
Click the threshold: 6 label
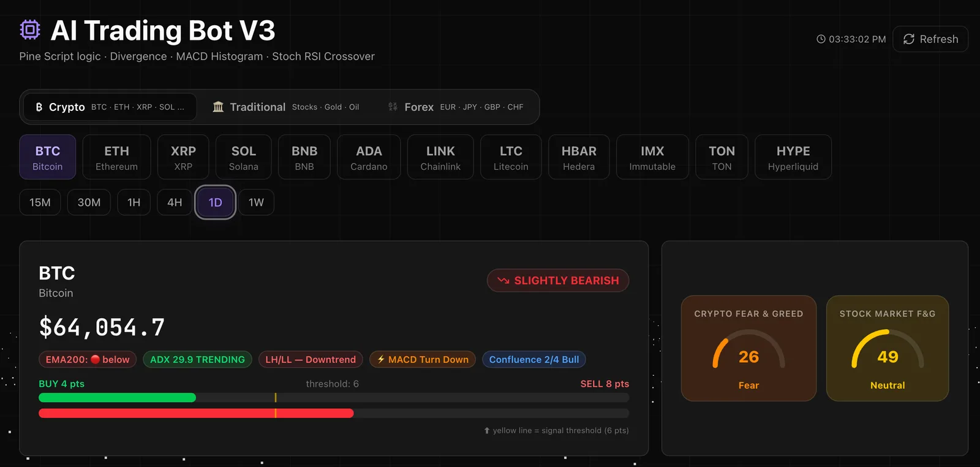(333, 384)
